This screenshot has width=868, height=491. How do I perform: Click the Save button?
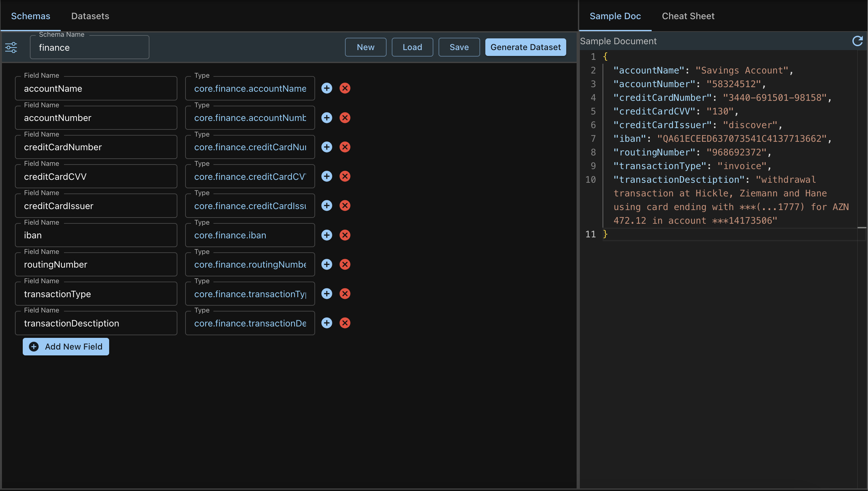(x=458, y=47)
